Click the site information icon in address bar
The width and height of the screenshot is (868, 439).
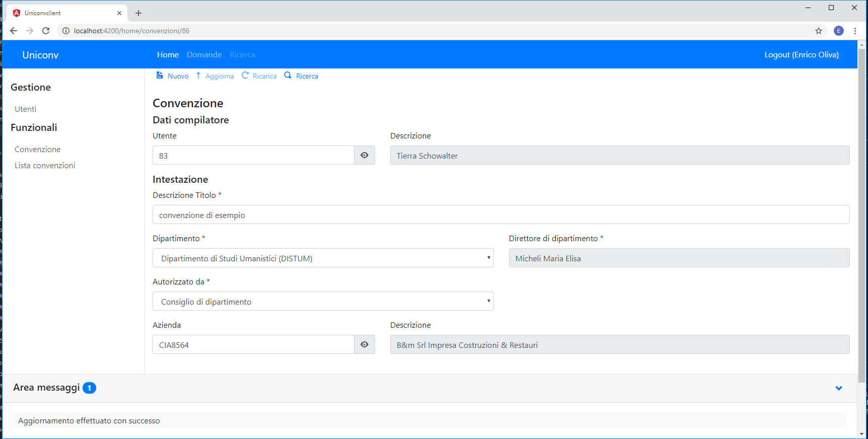point(65,31)
